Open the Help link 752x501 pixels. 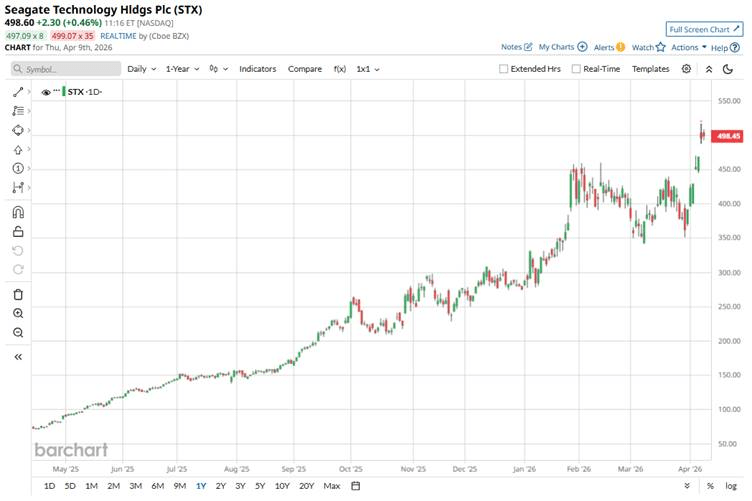725,47
